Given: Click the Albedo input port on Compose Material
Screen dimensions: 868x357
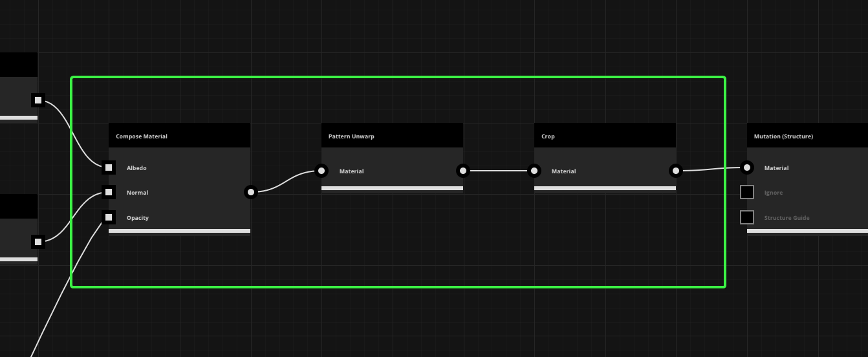Looking at the screenshot, I should (109, 168).
